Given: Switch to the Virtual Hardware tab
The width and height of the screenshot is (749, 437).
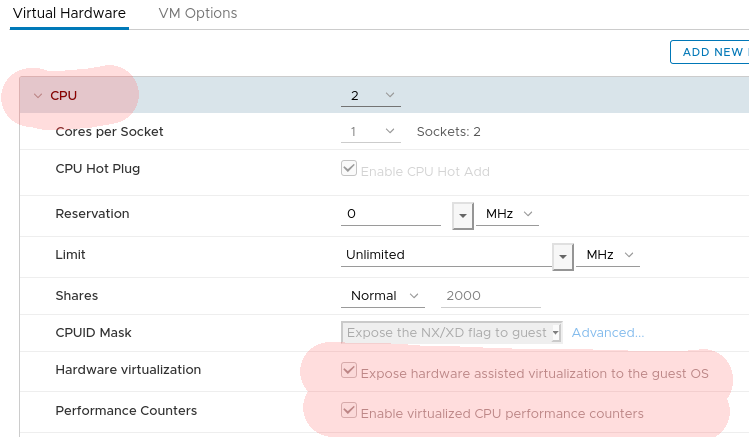Looking at the screenshot, I should click(x=69, y=14).
